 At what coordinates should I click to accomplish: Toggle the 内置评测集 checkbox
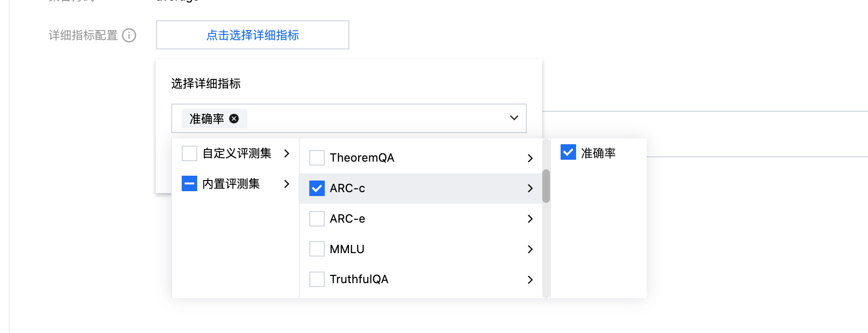189,184
